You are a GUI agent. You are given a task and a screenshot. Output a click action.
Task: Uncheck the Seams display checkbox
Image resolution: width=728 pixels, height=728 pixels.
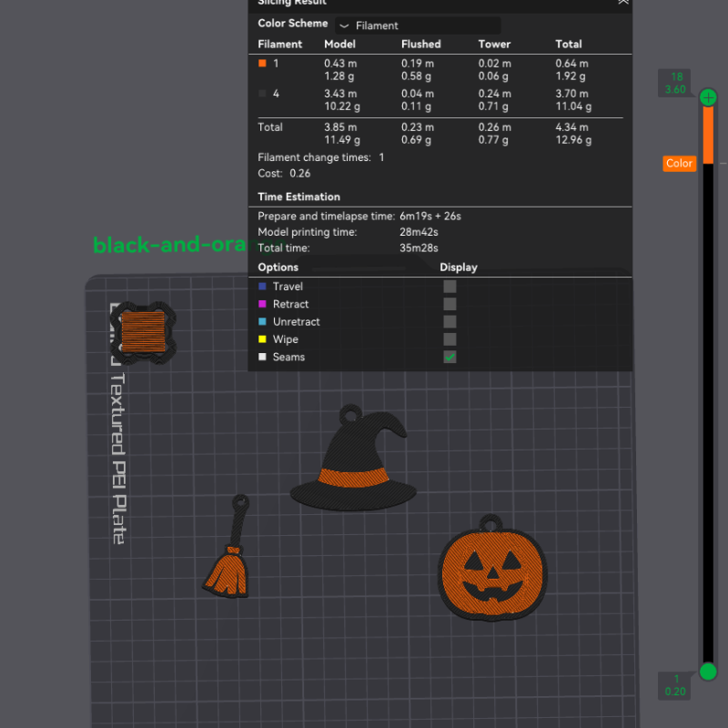point(450,357)
